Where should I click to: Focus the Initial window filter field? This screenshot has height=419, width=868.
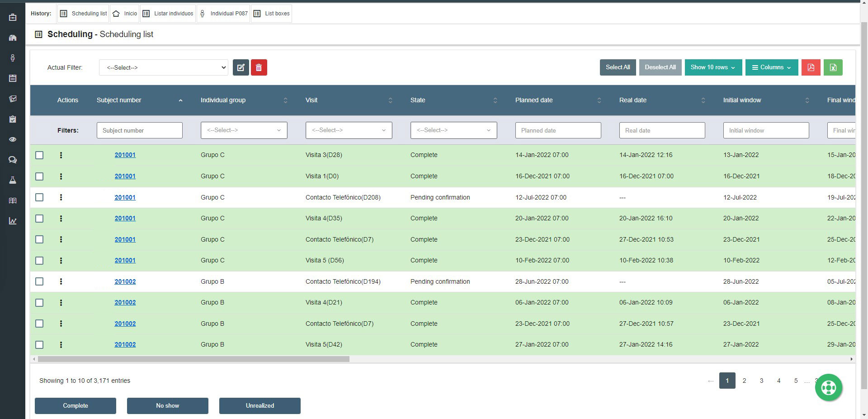766,130
